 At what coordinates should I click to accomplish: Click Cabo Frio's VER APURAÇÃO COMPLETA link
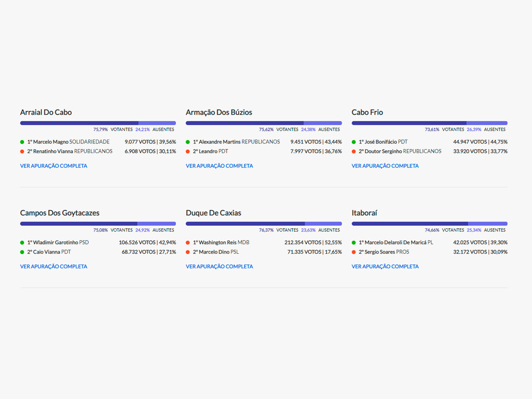[385, 166]
